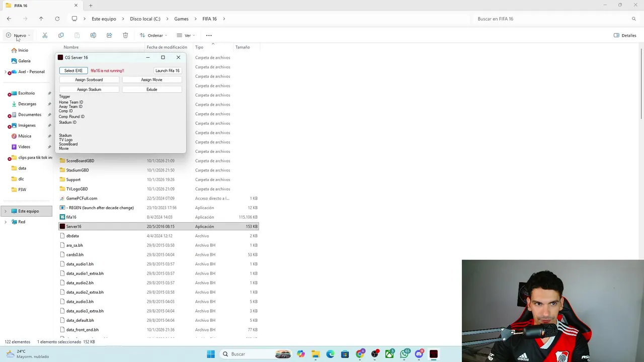
Task: Expand the Red network tree node
Action: pos(6,222)
